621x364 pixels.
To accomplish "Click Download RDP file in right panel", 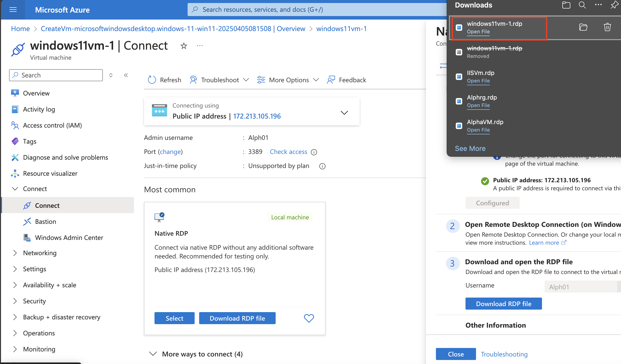I will [504, 304].
